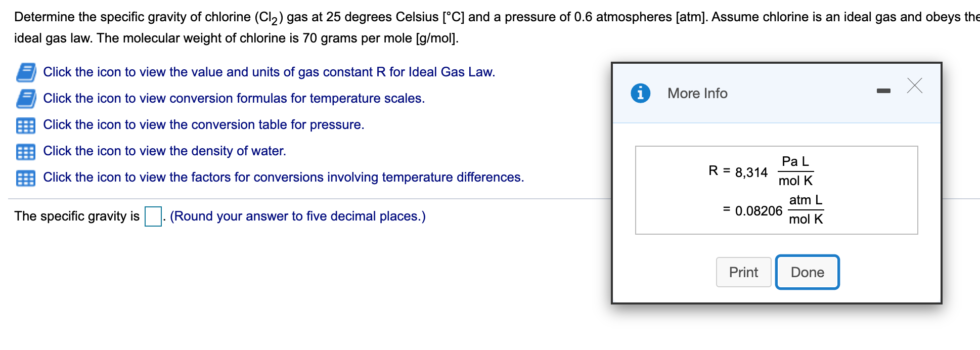Image resolution: width=980 pixels, height=350 pixels.
Task: Select the R value formula box
Action: (776, 190)
